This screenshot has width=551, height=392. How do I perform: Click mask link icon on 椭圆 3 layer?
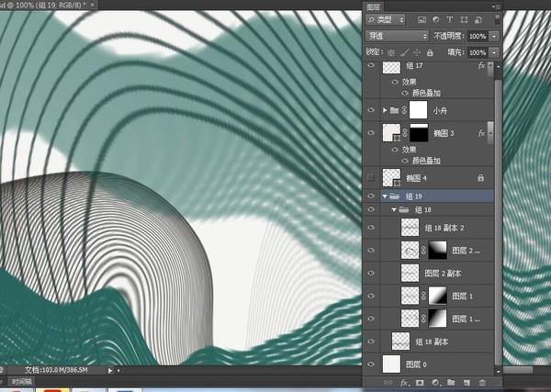[x=405, y=133]
